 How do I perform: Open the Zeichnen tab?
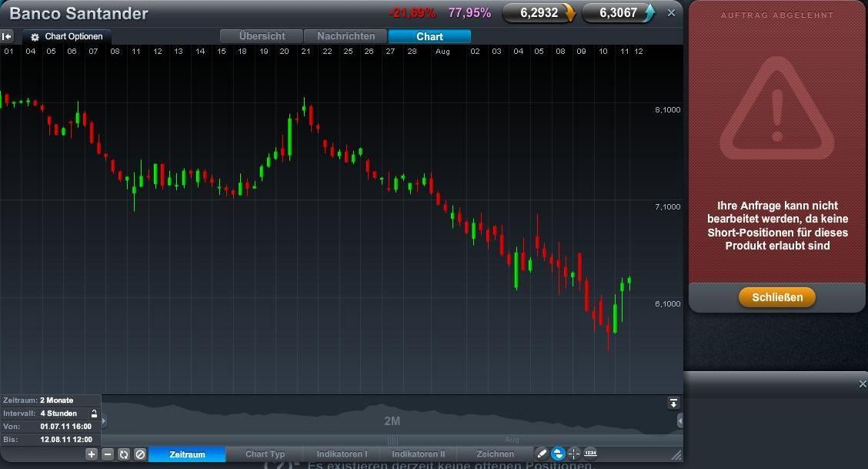[495, 454]
